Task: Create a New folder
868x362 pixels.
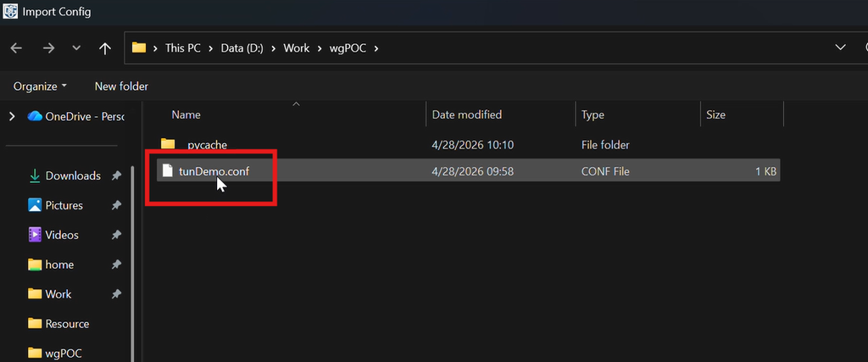Action: (121, 86)
